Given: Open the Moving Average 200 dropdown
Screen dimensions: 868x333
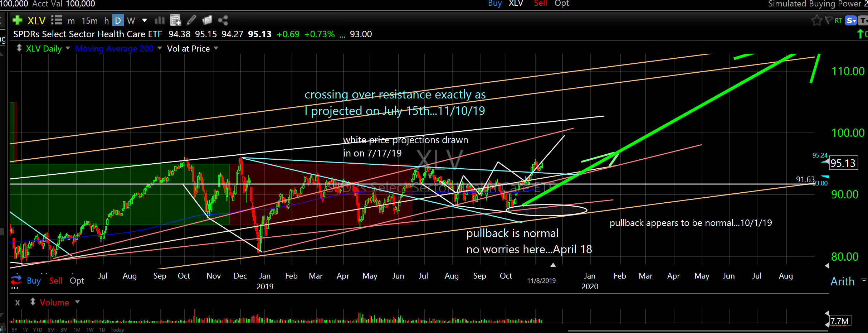Looking at the screenshot, I should click(x=160, y=48).
